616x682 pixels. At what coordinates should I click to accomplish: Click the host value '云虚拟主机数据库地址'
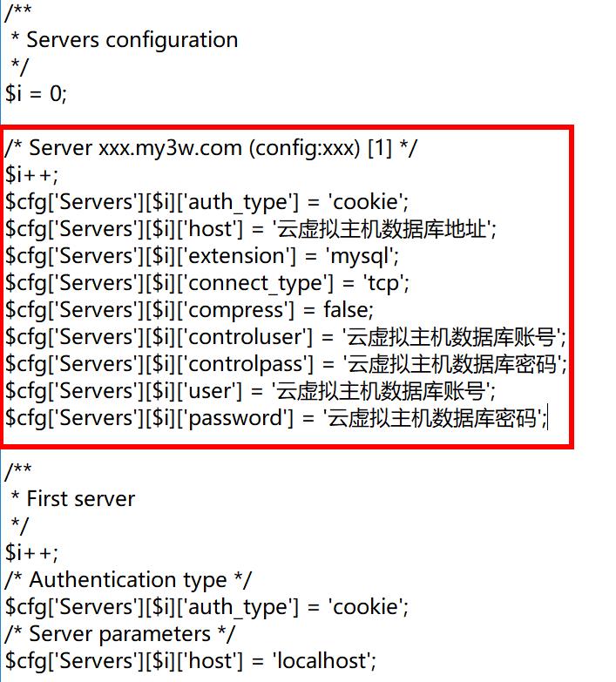[382, 229]
